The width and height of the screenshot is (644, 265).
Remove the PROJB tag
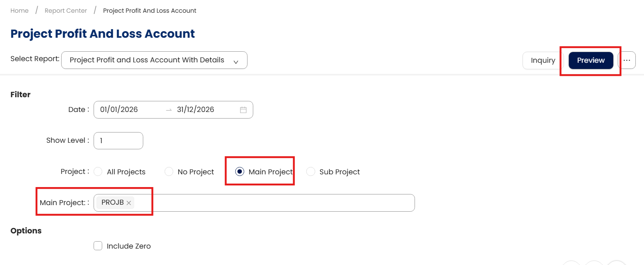pos(129,203)
